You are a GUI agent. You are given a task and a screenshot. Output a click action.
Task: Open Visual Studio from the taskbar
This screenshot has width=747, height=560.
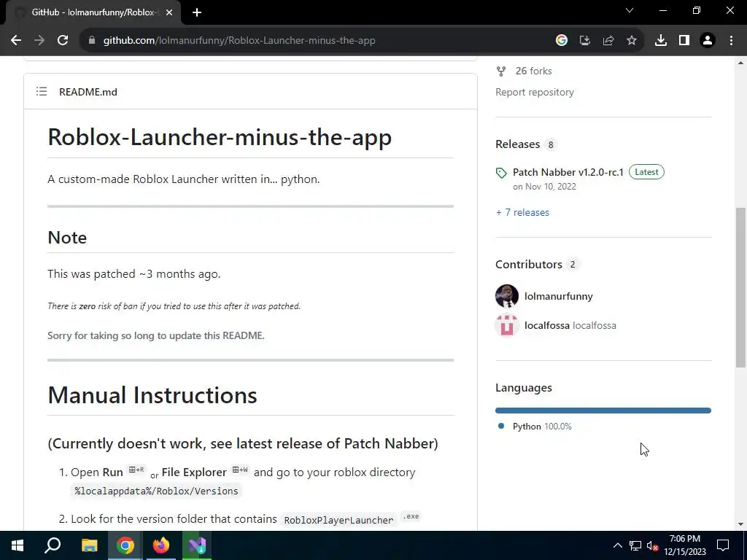click(197, 545)
